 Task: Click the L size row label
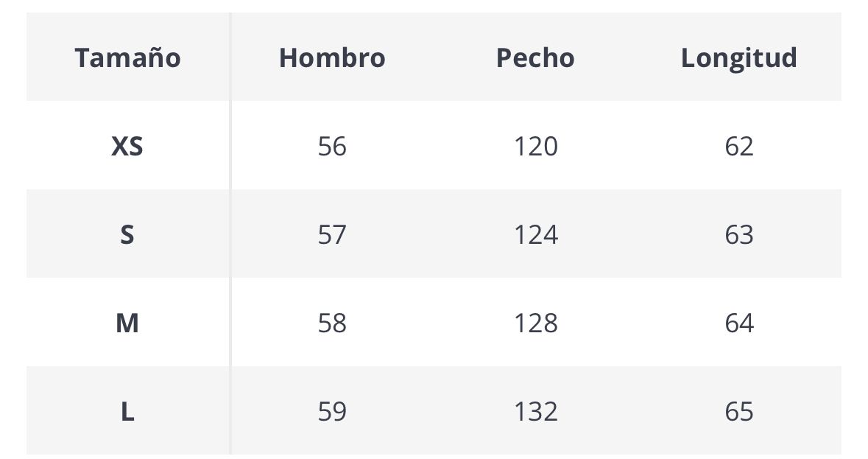pos(127,412)
